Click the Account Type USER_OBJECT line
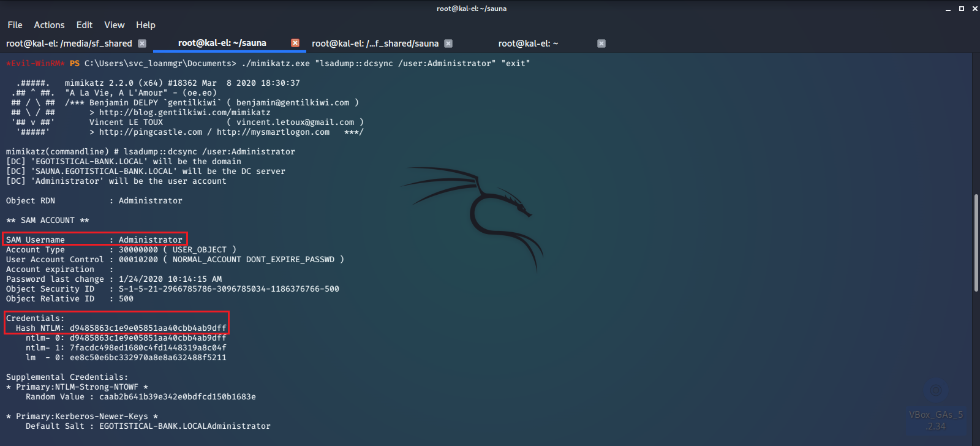The width and height of the screenshot is (980, 446). [x=121, y=249]
